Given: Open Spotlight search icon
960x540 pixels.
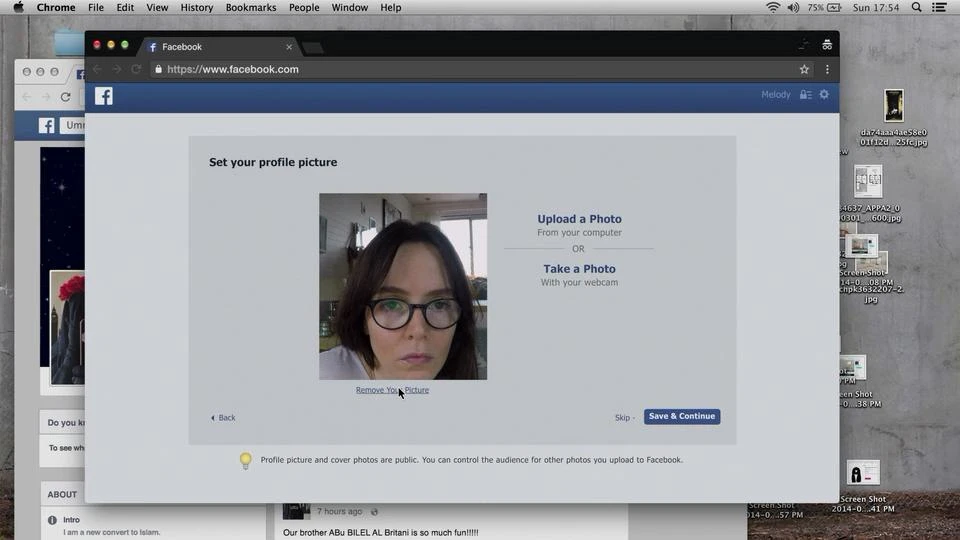Looking at the screenshot, I should 916,7.
